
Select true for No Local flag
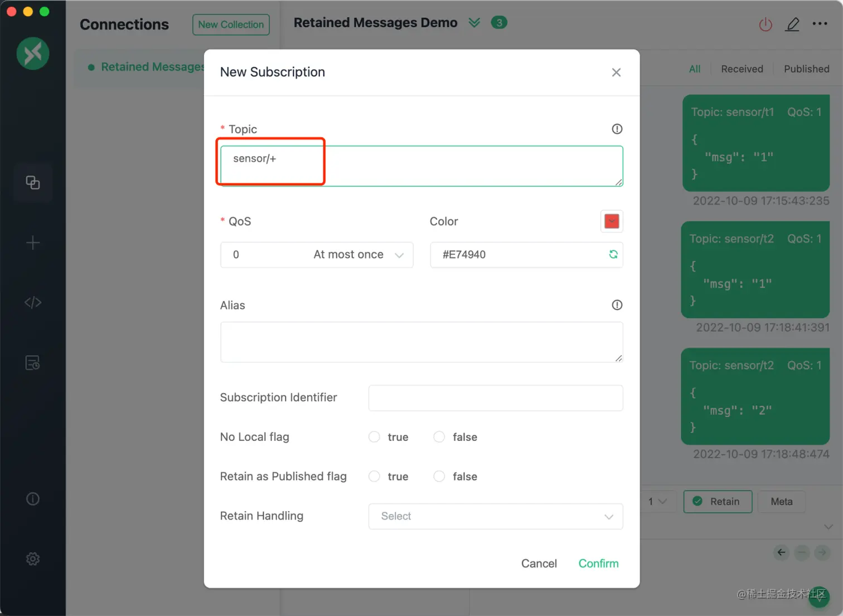(x=374, y=436)
